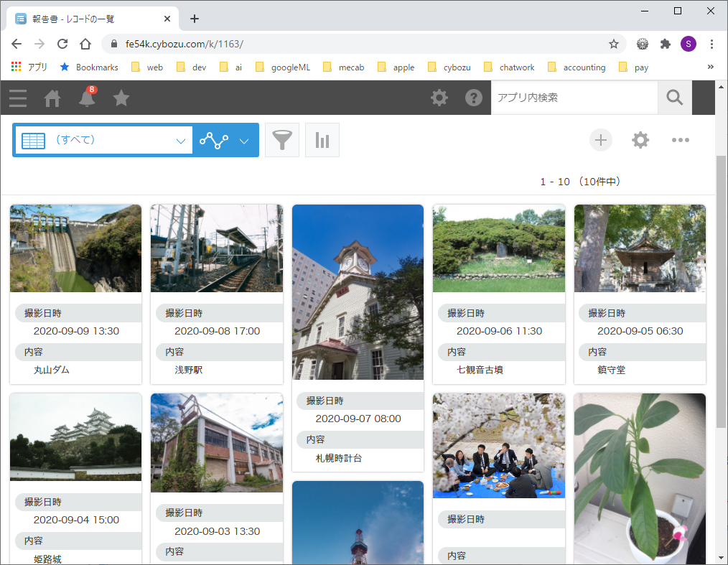Open the help question mark icon
The image size is (728, 565).
pyautogui.click(x=473, y=98)
